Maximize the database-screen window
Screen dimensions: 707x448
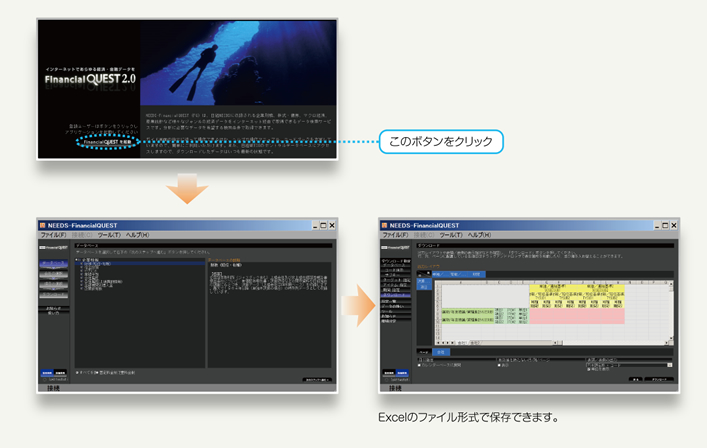point(323,225)
